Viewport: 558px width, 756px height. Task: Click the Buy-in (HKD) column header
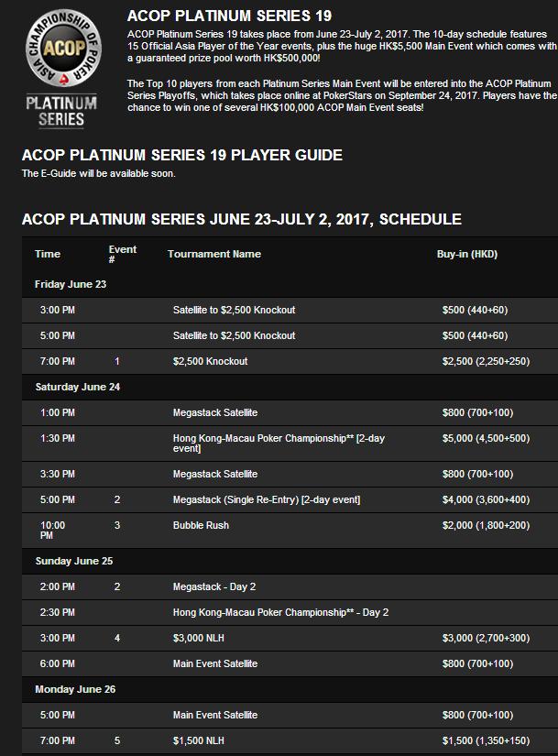pos(466,254)
